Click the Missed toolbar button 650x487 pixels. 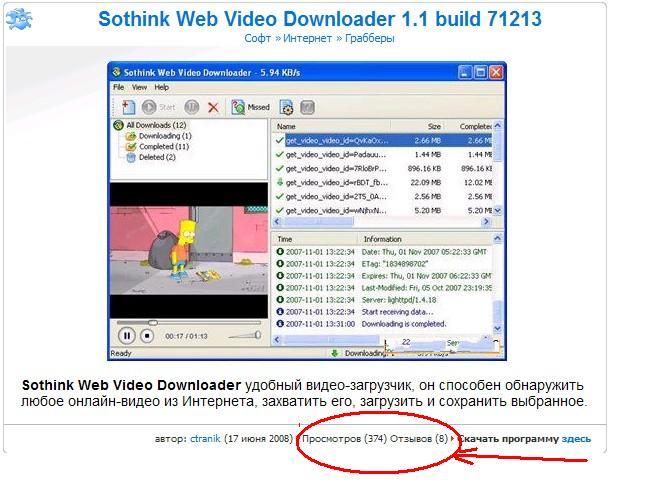[250, 107]
